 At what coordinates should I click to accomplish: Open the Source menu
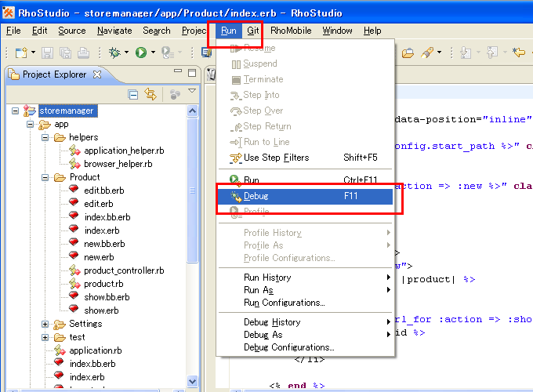[x=72, y=31]
